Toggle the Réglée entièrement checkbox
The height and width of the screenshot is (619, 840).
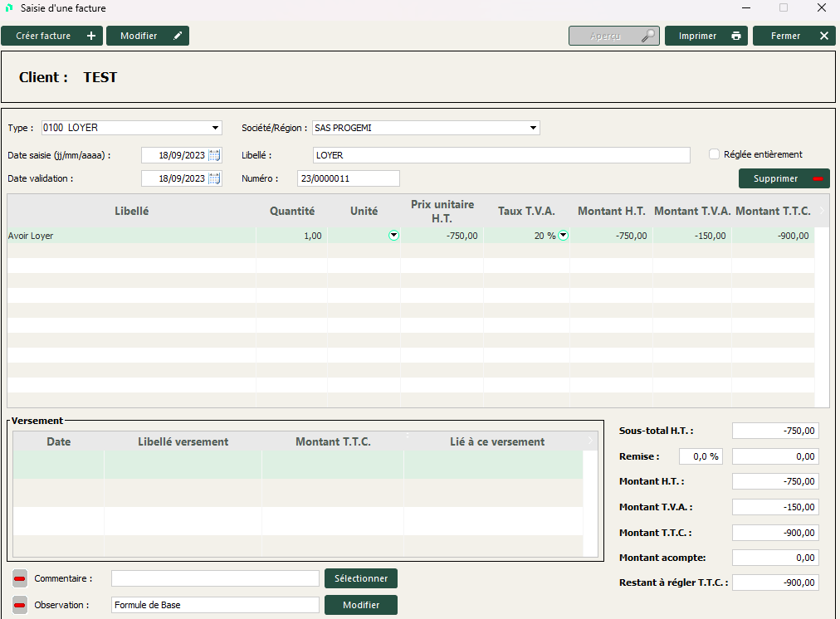(714, 154)
